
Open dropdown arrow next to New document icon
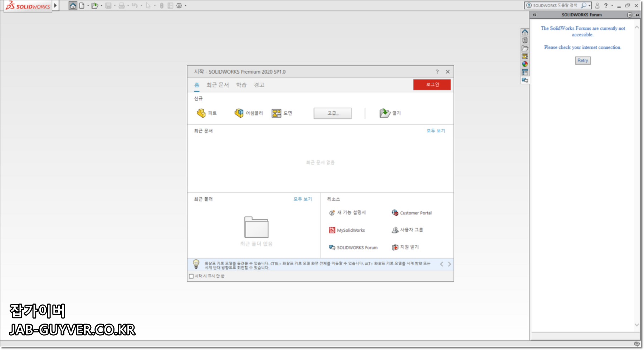point(88,6)
